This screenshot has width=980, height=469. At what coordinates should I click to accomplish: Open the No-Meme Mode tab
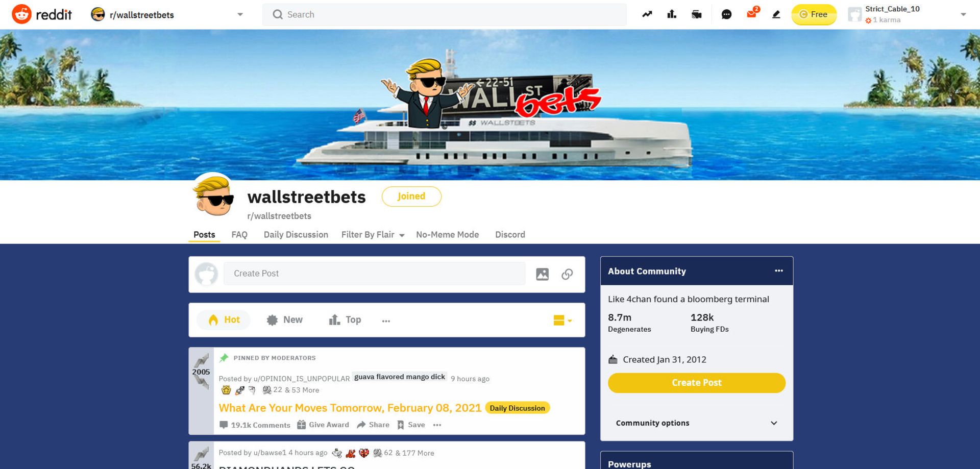pos(447,235)
